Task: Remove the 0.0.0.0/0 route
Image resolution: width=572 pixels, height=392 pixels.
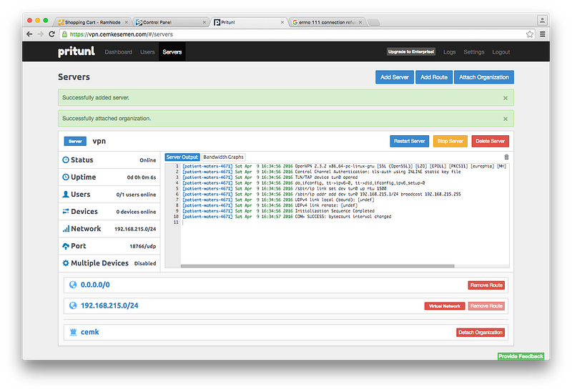Action: coord(486,285)
